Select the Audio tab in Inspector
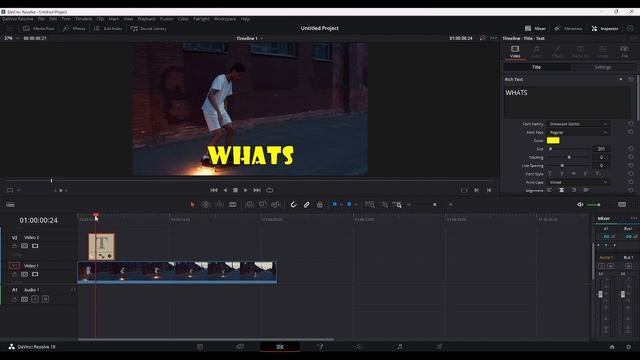This screenshot has height=360, width=640. click(536, 51)
